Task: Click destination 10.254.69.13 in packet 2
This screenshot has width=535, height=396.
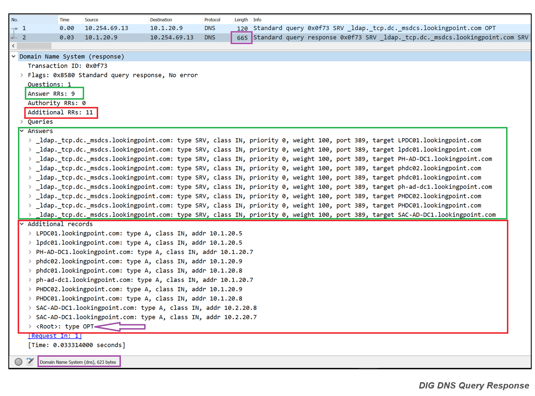Action: click(x=172, y=38)
